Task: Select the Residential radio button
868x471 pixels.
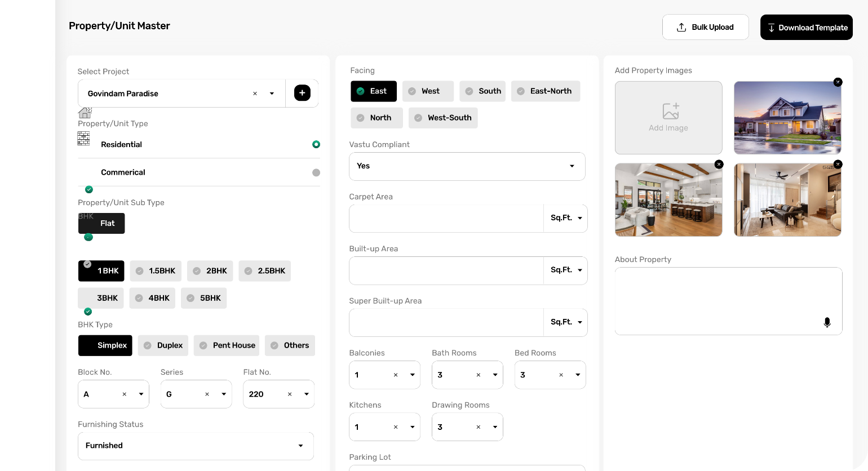Action: click(316, 144)
